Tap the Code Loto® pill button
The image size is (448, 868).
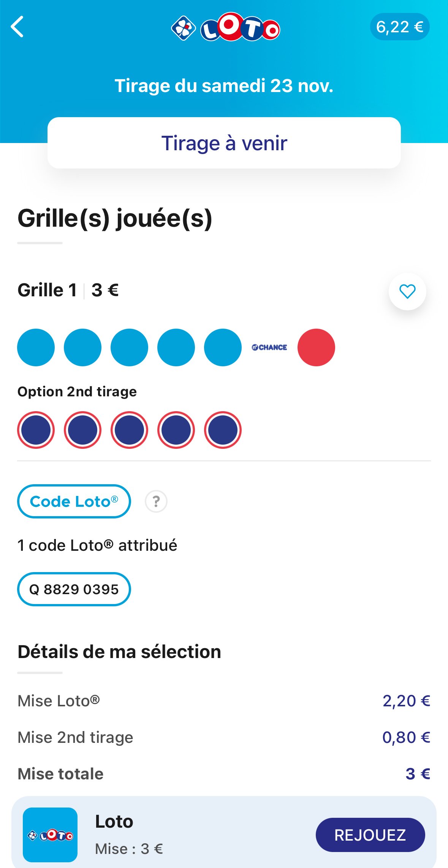(x=74, y=501)
